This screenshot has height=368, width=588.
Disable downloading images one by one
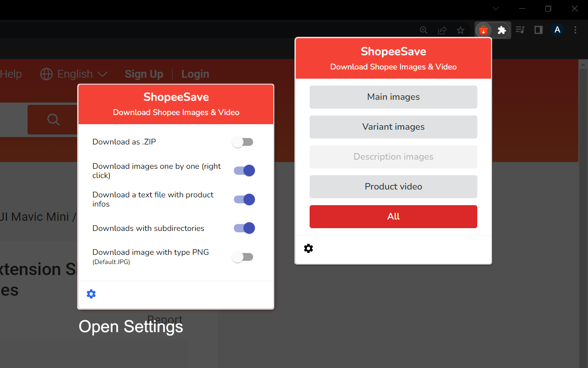243,170
